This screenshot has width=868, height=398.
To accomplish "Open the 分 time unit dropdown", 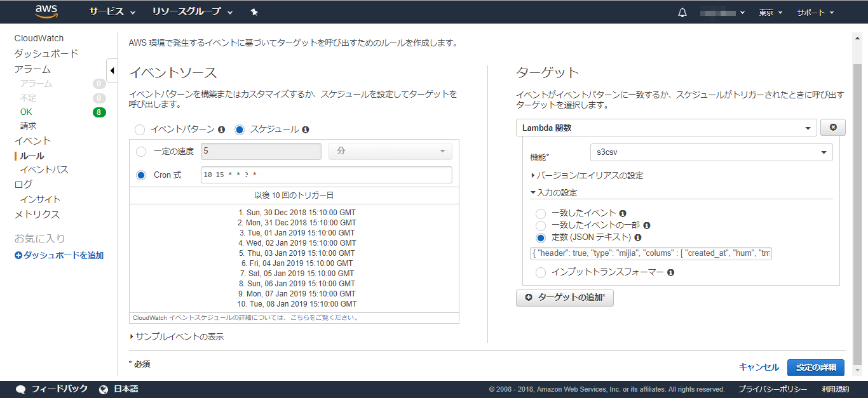I will pyautogui.click(x=390, y=151).
